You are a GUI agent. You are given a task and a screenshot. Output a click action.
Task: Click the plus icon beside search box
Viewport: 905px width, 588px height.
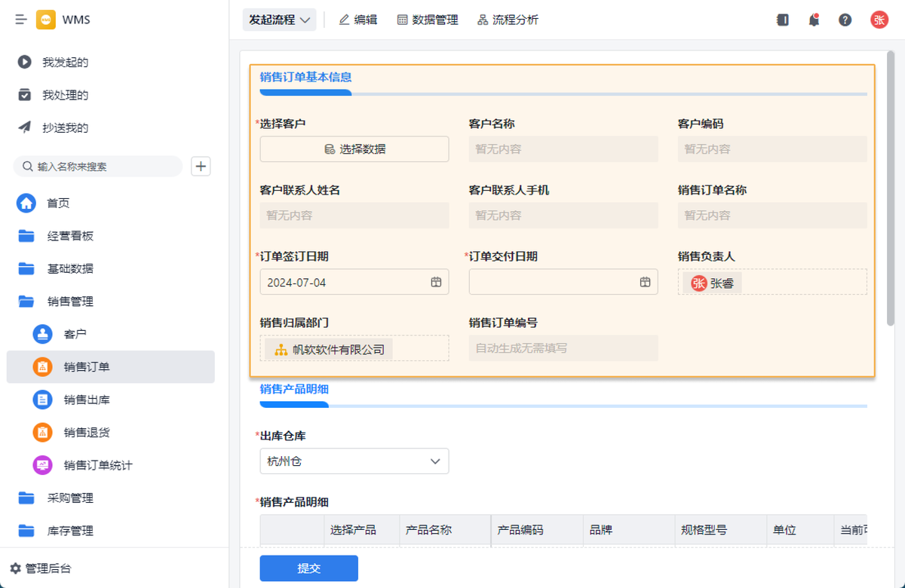click(201, 167)
